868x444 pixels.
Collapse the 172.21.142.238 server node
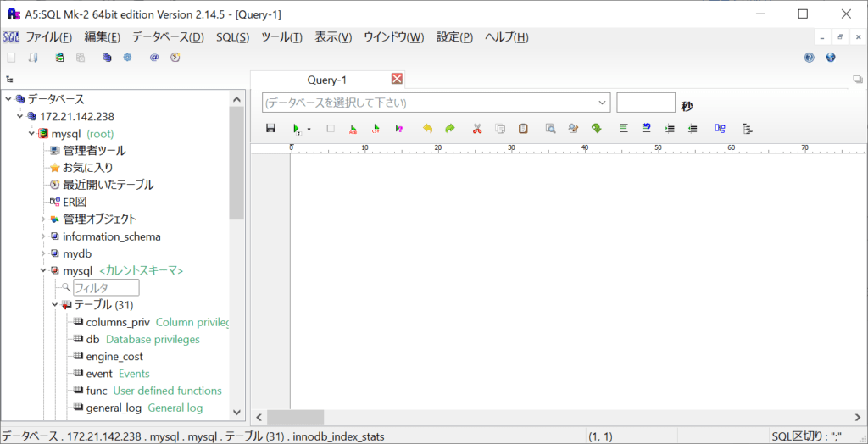click(x=20, y=116)
